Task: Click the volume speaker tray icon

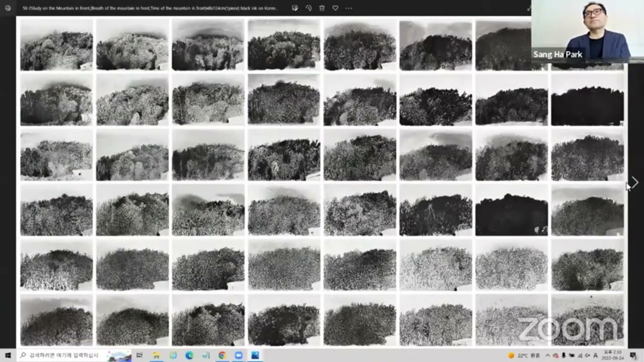Action: (587, 355)
